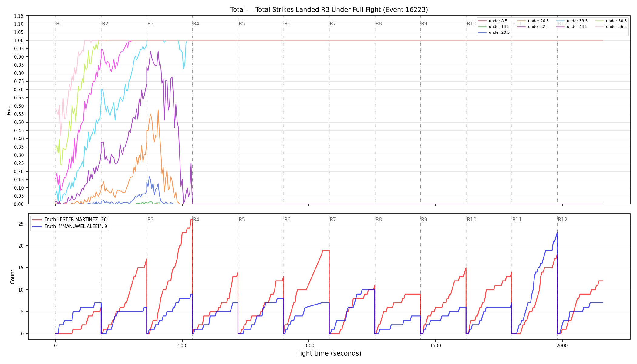Click the 15 tick on Count axis

click(x=21, y=268)
